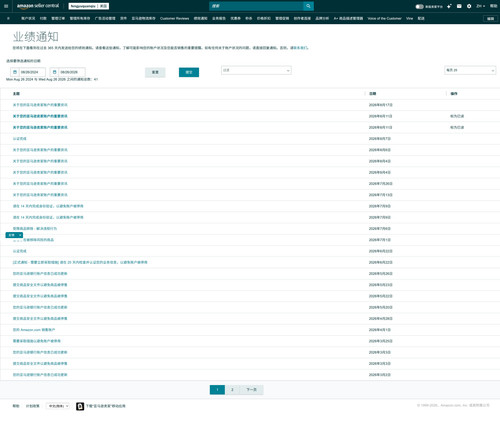Click the bookmark icon left of nav bar
Viewport: 500px width, 421px height.
tap(8, 18)
